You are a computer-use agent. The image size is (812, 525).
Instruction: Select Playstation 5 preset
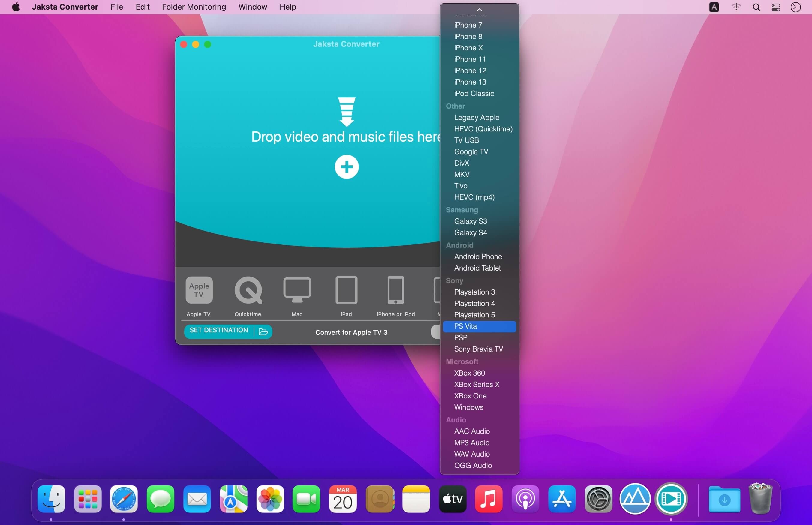(474, 315)
